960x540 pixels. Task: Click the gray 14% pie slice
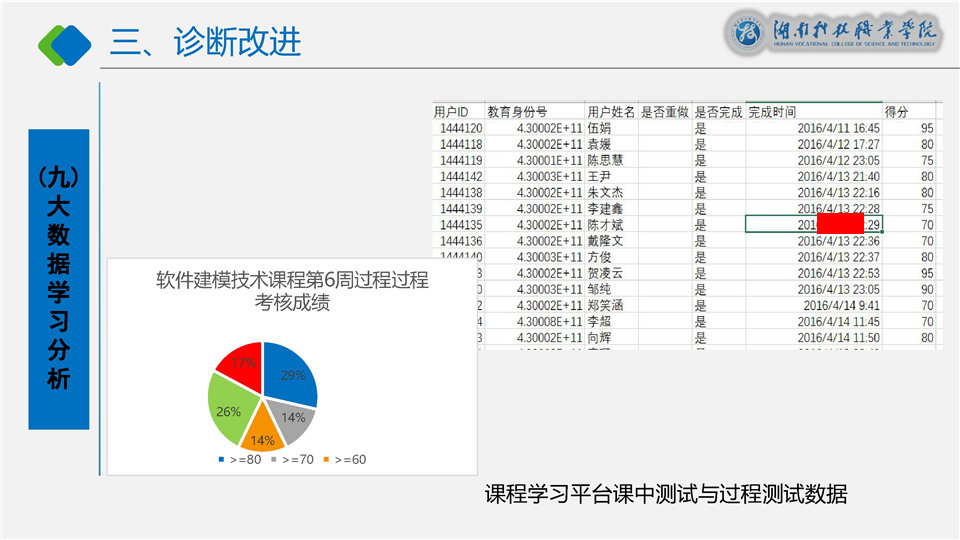(294, 418)
